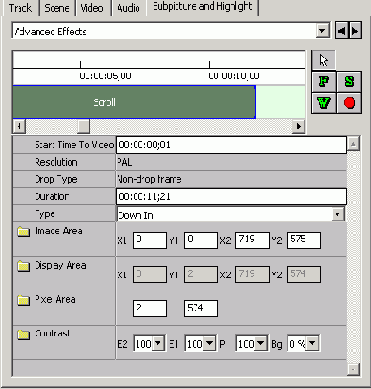The image size is (371, 389).
Task: Go to previous effect with left arrow
Action: click(341, 31)
